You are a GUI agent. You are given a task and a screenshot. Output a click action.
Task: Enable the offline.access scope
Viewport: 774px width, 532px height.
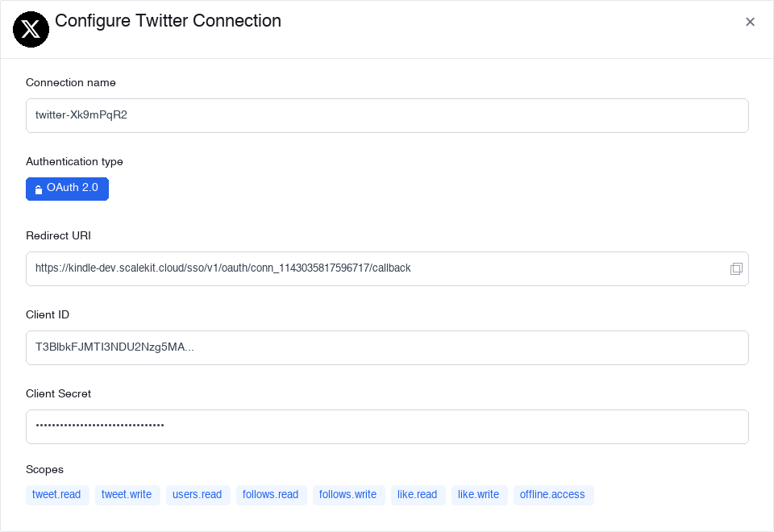553,494
